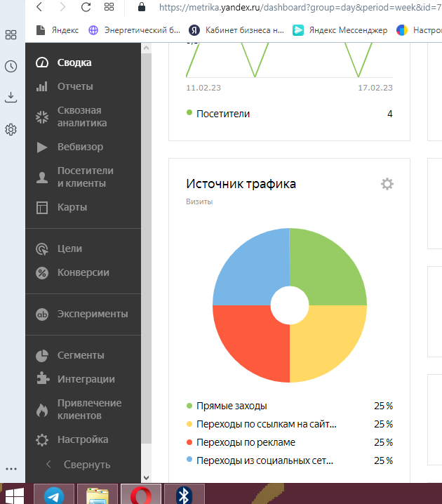Click the address bar URL

300,7
